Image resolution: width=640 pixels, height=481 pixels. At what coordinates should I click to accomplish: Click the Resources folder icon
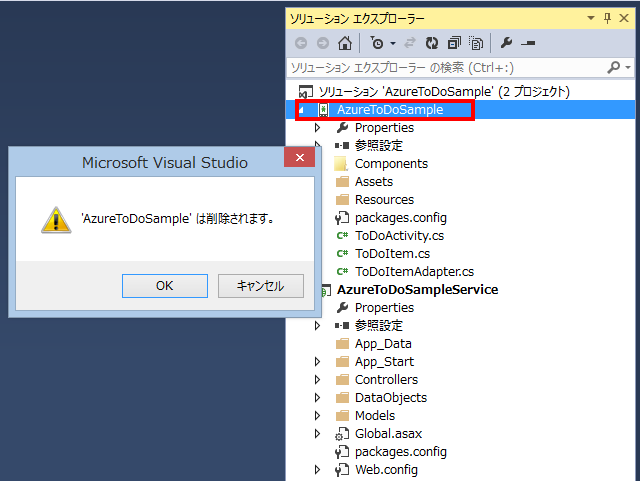pyautogui.click(x=342, y=200)
